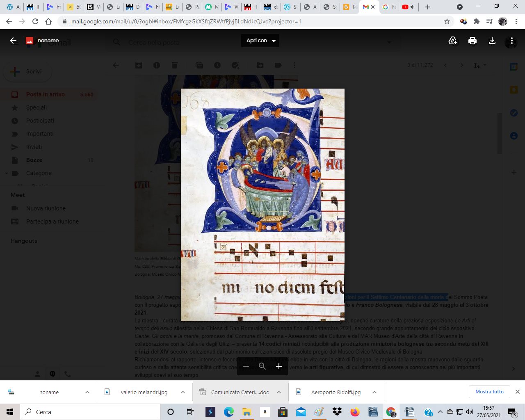Print the previewed image
The width and height of the screenshot is (525, 420).
click(472, 41)
